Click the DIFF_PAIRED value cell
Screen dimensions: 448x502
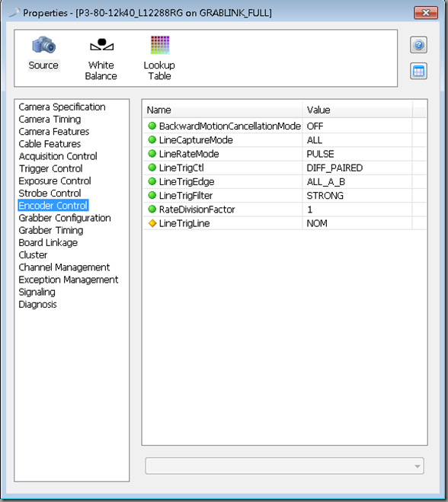coord(357,168)
